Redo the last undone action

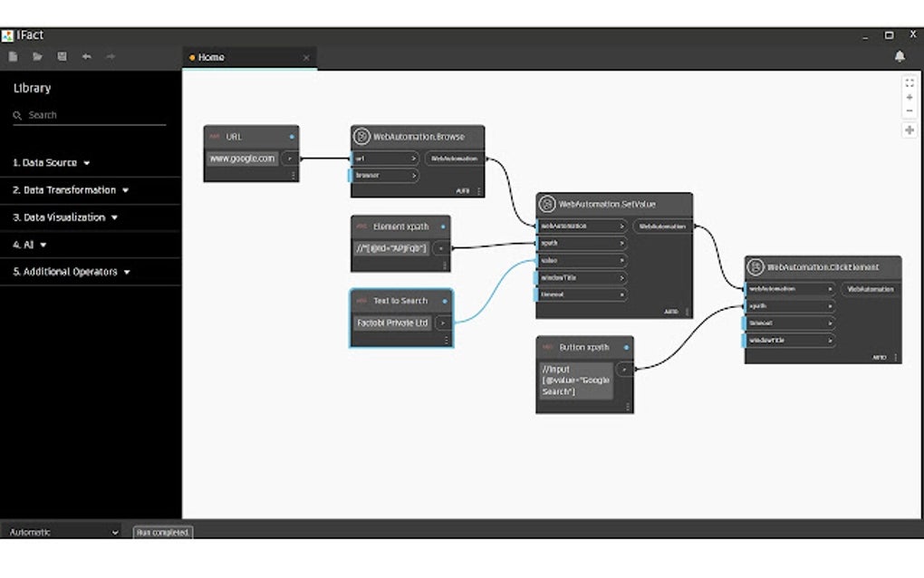pyautogui.click(x=110, y=56)
